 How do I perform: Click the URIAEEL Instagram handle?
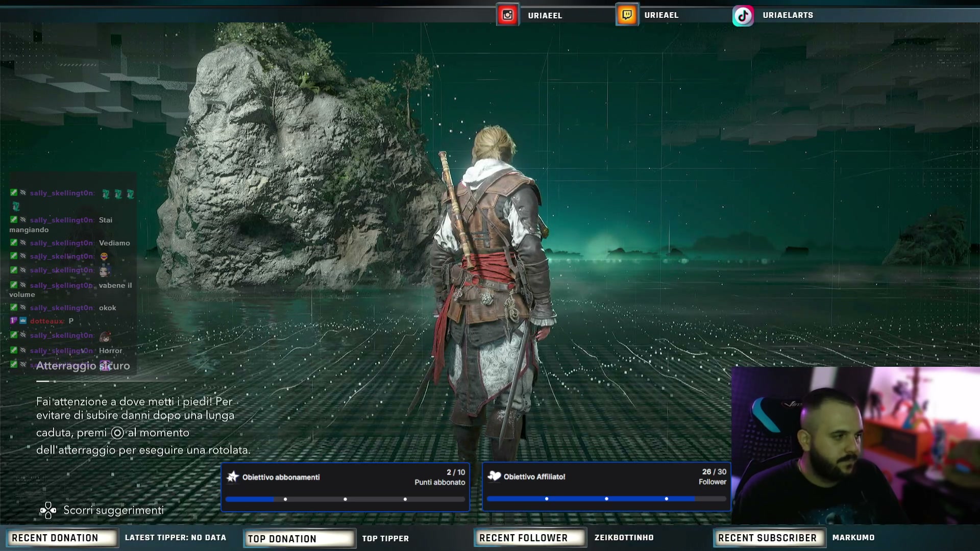pyautogui.click(x=545, y=15)
